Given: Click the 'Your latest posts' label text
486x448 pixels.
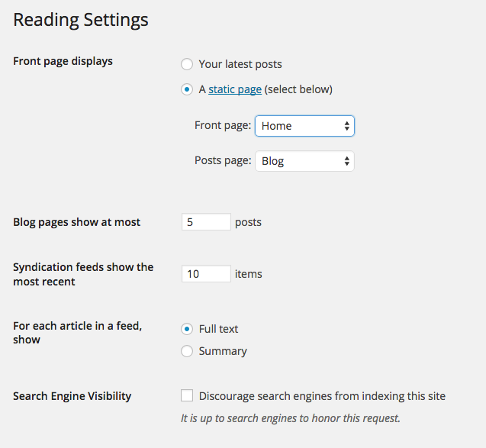Looking at the screenshot, I should [x=240, y=64].
